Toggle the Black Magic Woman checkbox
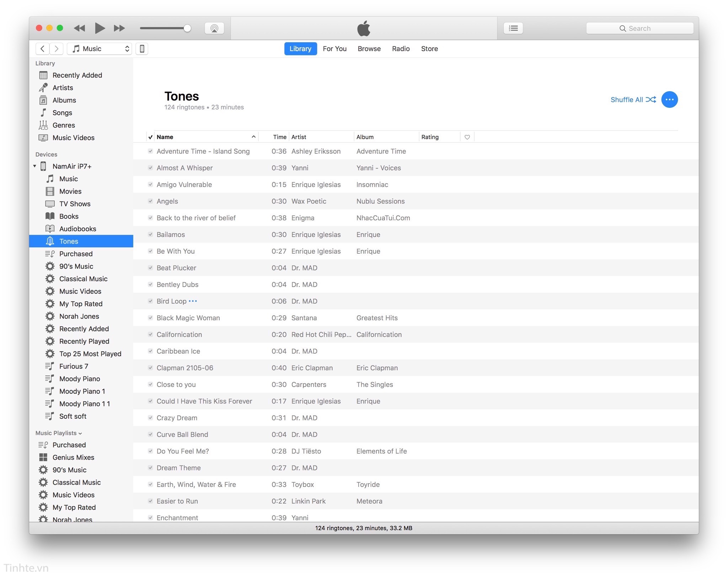 coord(150,318)
